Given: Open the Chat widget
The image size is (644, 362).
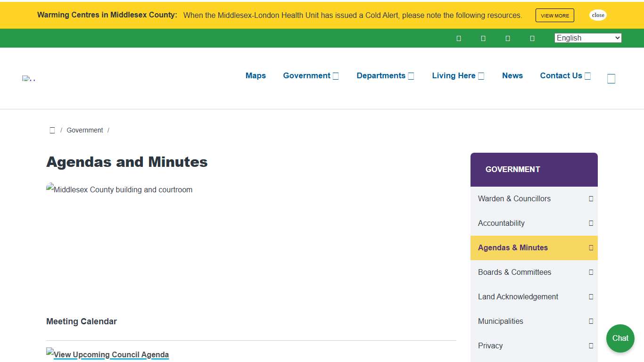Looking at the screenshot, I should point(620,338).
